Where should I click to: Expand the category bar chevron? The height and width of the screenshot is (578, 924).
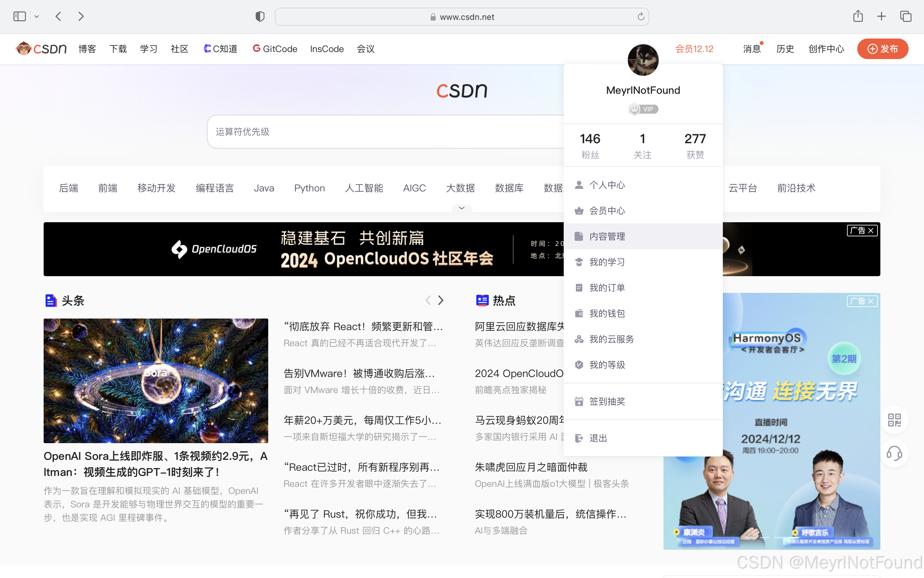point(462,208)
